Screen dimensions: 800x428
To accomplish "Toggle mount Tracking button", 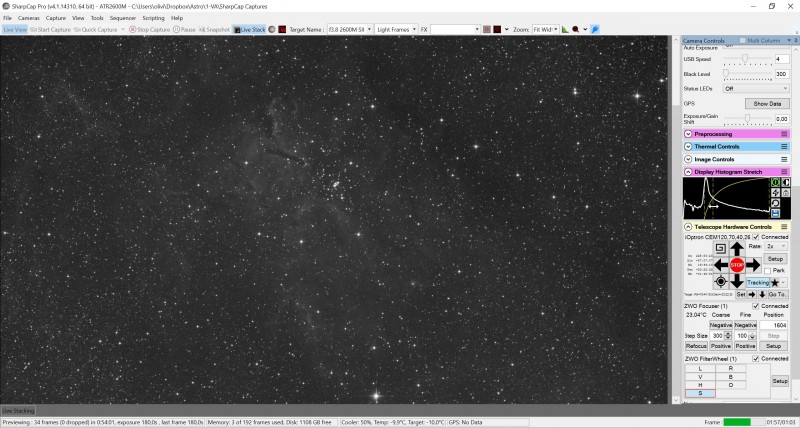I will click(x=758, y=283).
